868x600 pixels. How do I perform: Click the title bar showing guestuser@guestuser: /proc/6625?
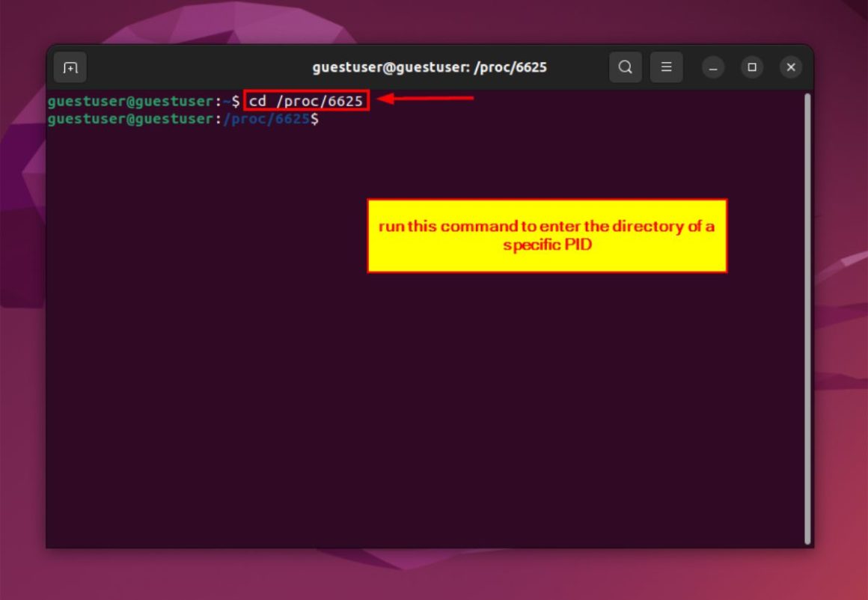(430, 67)
